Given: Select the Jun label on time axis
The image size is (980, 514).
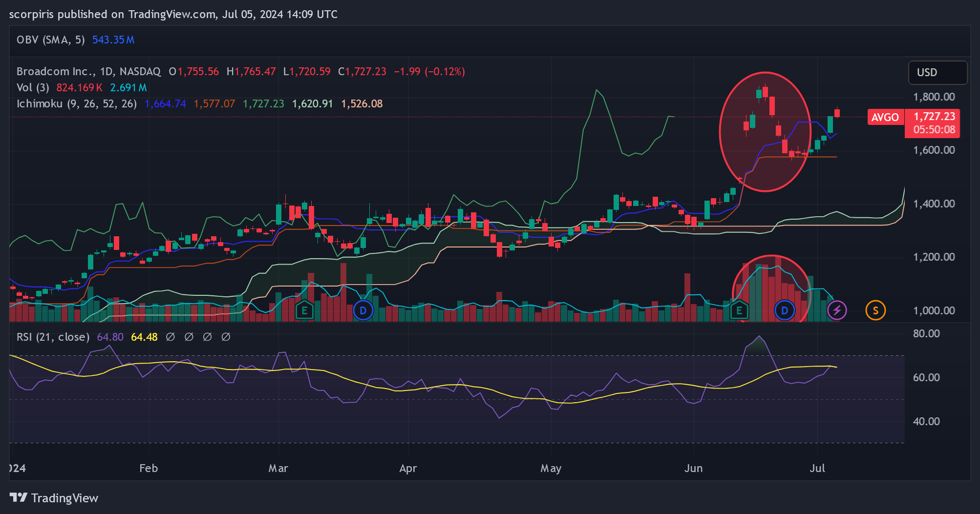Looking at the screenshot, I should (x=693, y=469).
